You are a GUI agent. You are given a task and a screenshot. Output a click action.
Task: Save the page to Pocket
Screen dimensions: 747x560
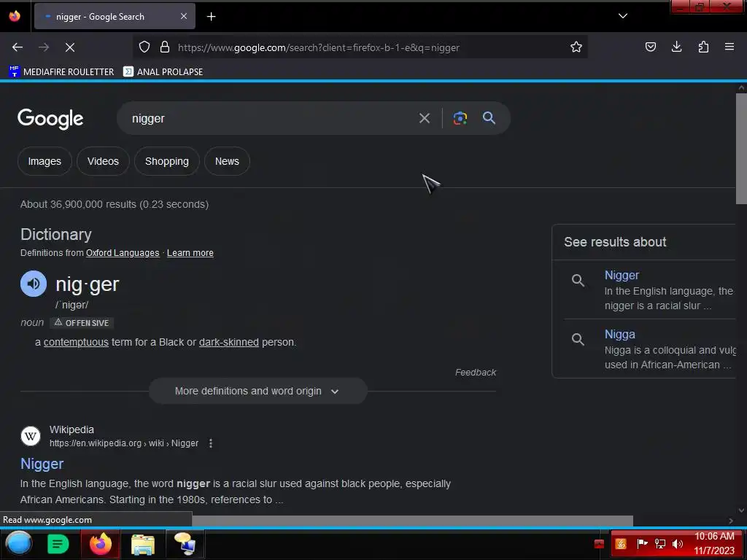[x=650, y=47]
